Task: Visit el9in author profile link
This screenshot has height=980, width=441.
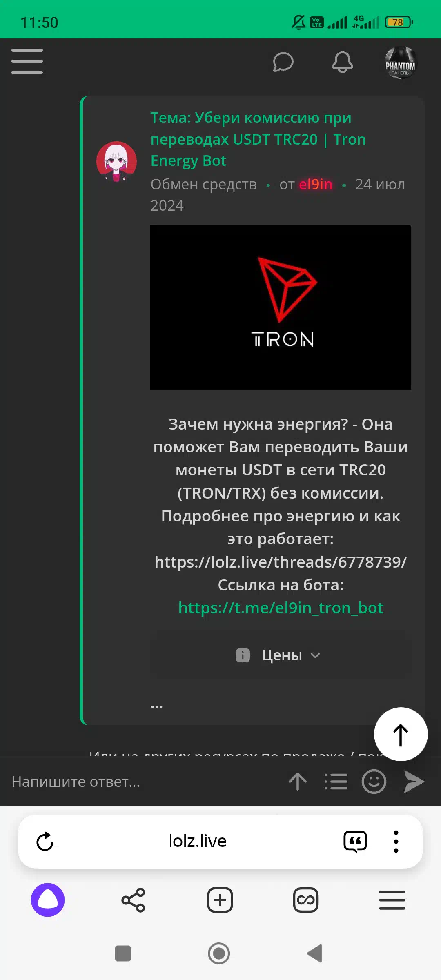Action: pos(315,185)
